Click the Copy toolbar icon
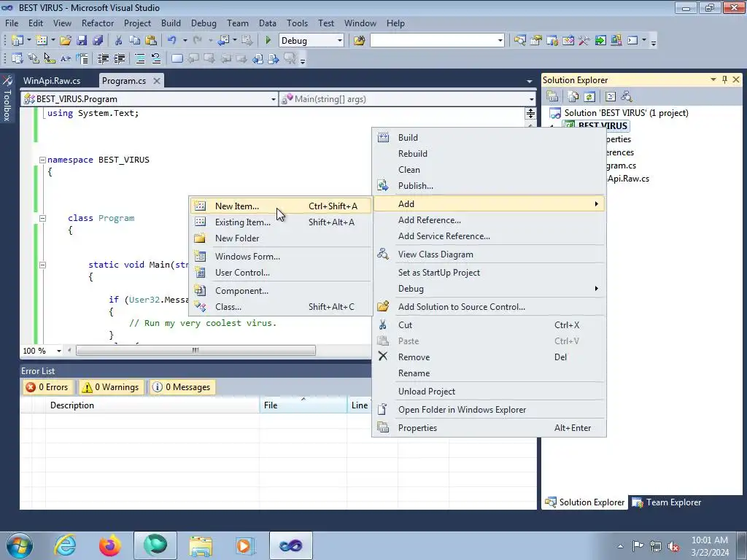Screen dimensions: 747x560 pos(135,41)
